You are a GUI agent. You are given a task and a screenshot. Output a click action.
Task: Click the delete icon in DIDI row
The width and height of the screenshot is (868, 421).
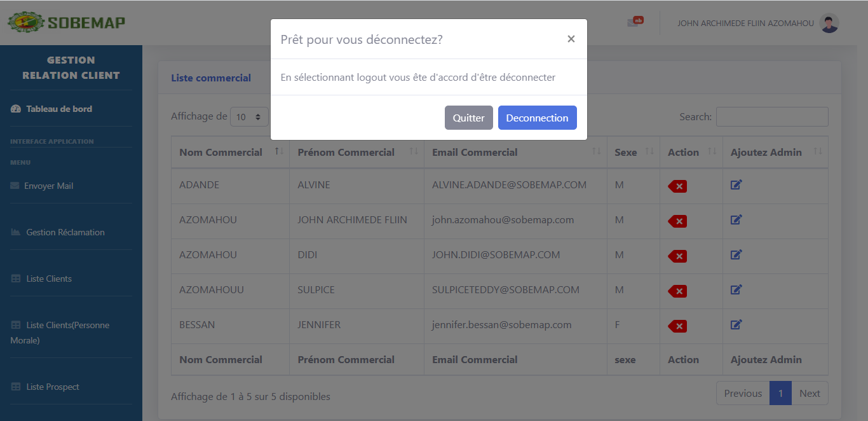(x=677, y=256)
